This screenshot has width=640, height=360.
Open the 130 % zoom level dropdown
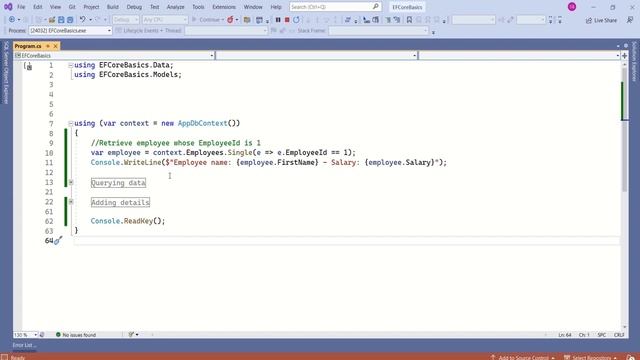[x=25, y=335]
